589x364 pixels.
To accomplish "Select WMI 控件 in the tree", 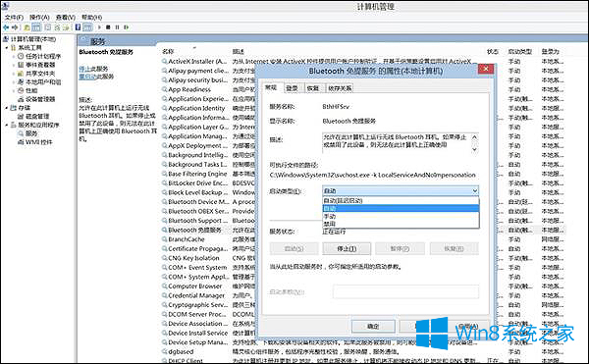I will (x=38, y=142).
